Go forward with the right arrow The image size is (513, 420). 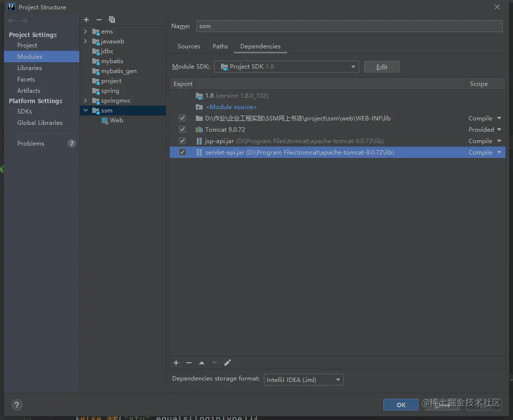pos(25,21)
